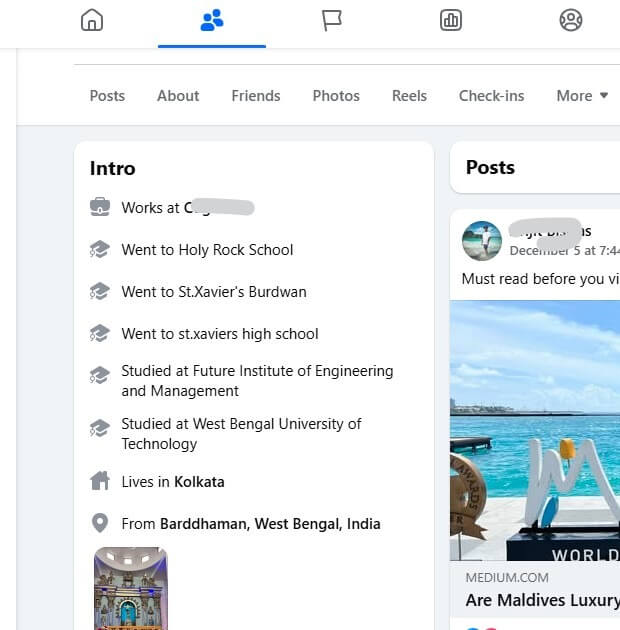Switch to the About tab
Image resolution: width=620 pixels, height=630 pixels.
[x=178, y=96]
